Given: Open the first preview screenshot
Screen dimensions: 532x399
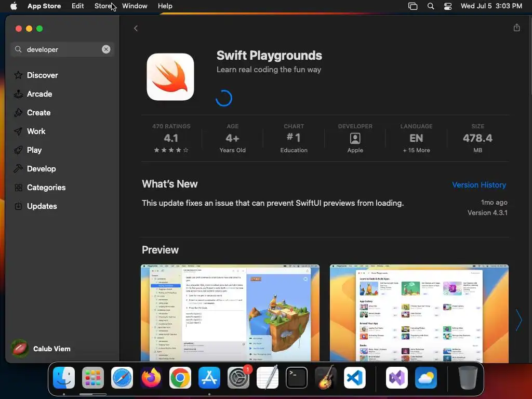Looking at the screenshot, I should (230, 313).
